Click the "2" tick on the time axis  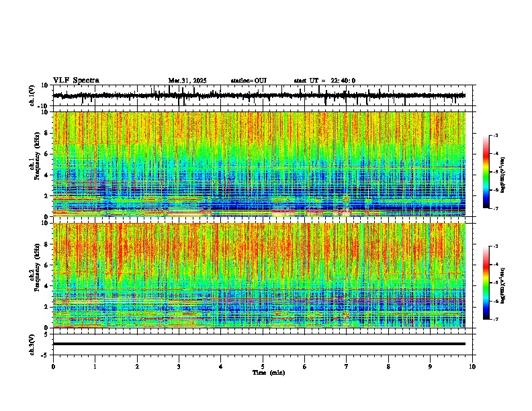click(x=137, y=367)
